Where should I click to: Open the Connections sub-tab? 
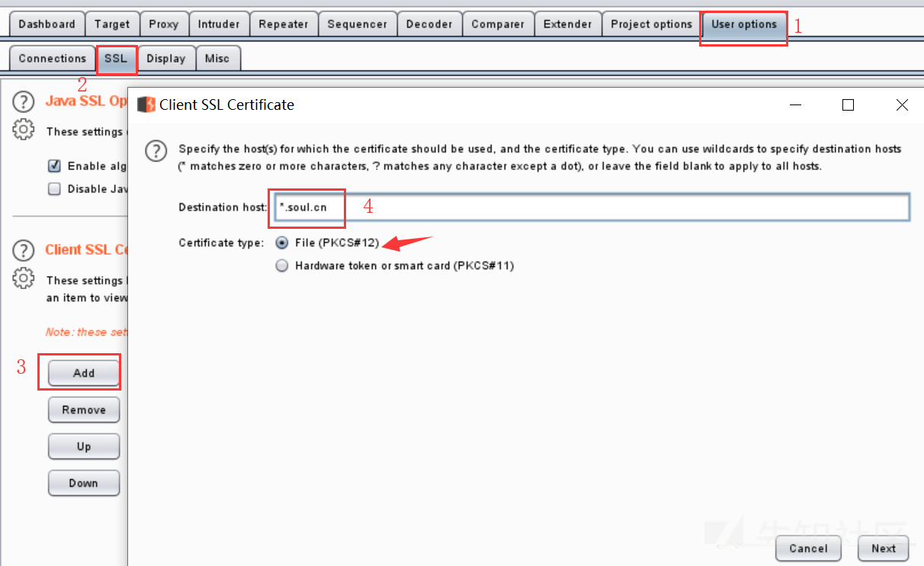pyautogui.click(x=52, y=59)
